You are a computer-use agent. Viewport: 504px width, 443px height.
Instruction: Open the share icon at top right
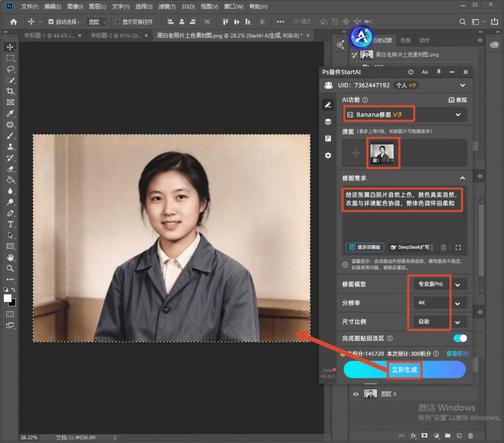tap(494, 22)
